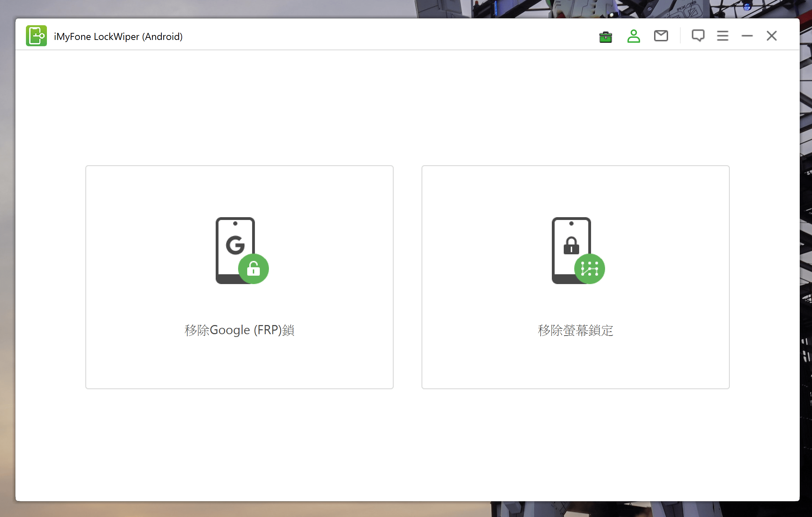
Task: Close the LockWiper window
Action: pos(771,36)
